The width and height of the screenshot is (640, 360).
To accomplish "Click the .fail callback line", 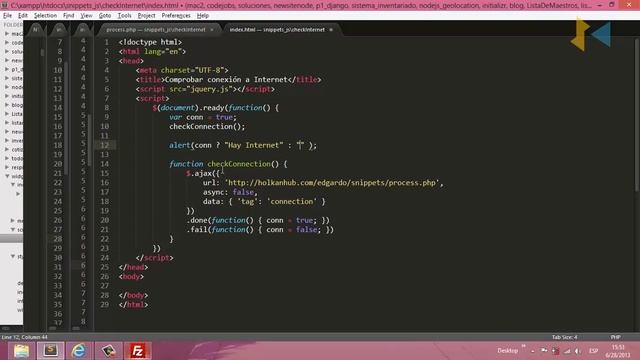I will (x=260, y=230).
